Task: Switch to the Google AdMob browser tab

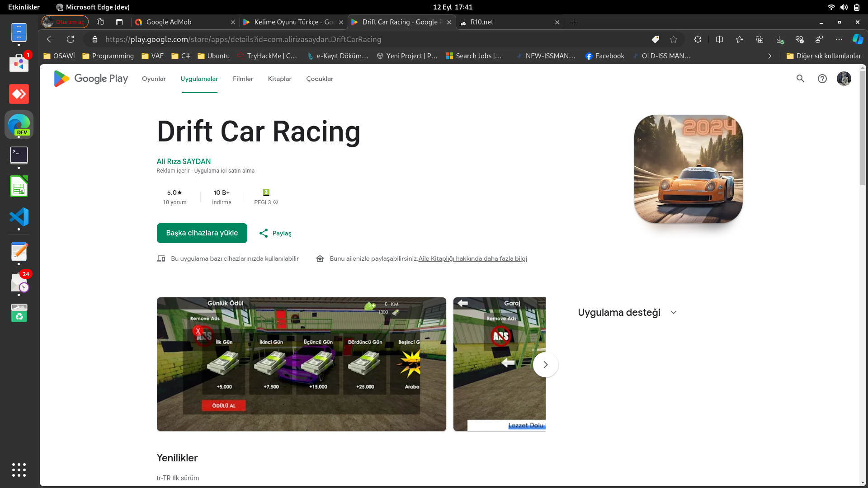Action: click(184, 22)
